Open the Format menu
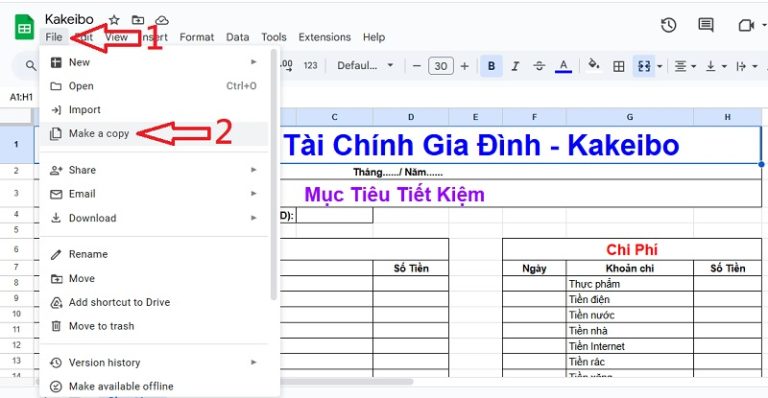The height and width of the screenshot is (398, 768). (197, 37)
